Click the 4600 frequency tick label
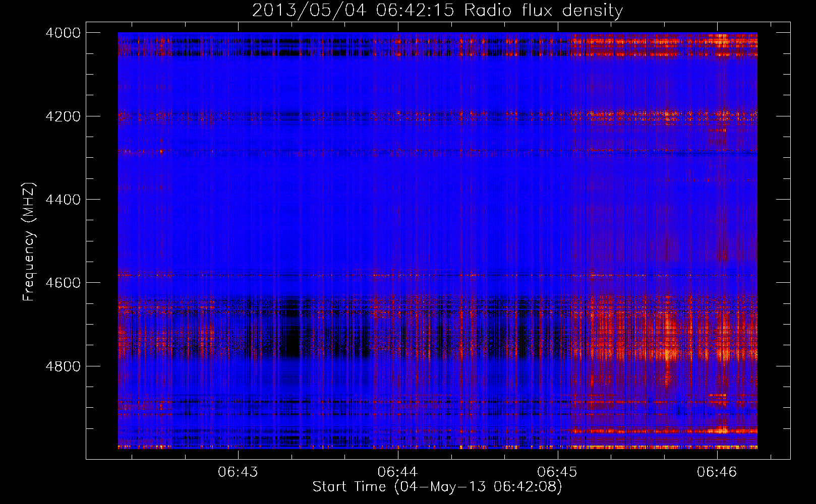The image size is (816, 504). point(63,283)
